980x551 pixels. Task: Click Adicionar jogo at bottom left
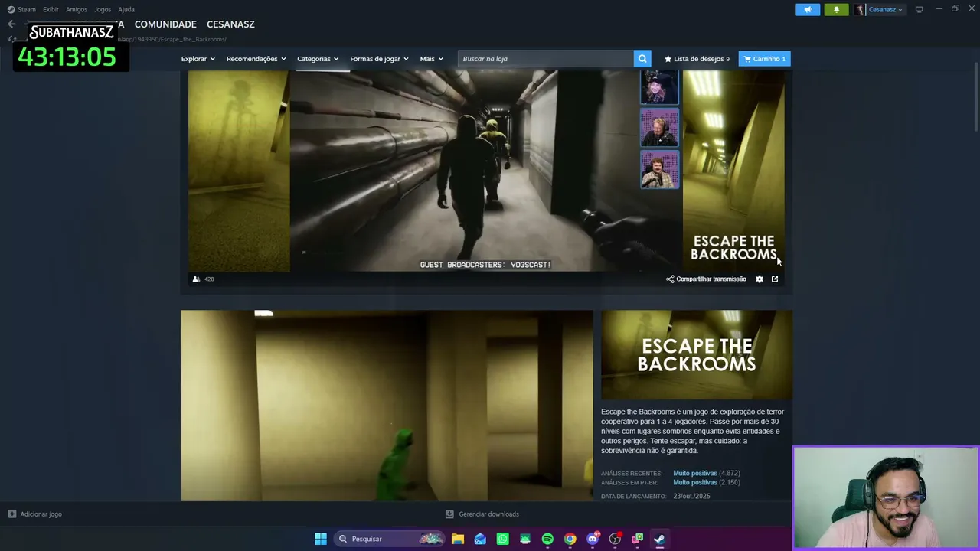pos(34,514)
